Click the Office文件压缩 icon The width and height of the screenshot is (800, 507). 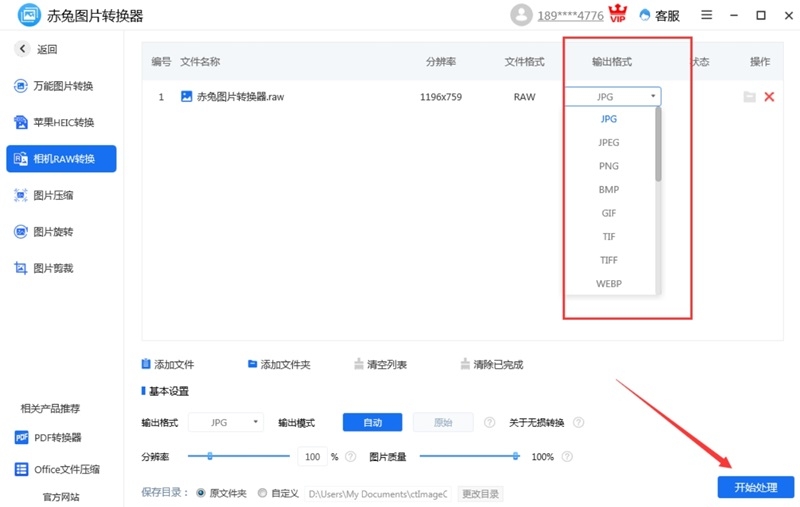[21, 469]
